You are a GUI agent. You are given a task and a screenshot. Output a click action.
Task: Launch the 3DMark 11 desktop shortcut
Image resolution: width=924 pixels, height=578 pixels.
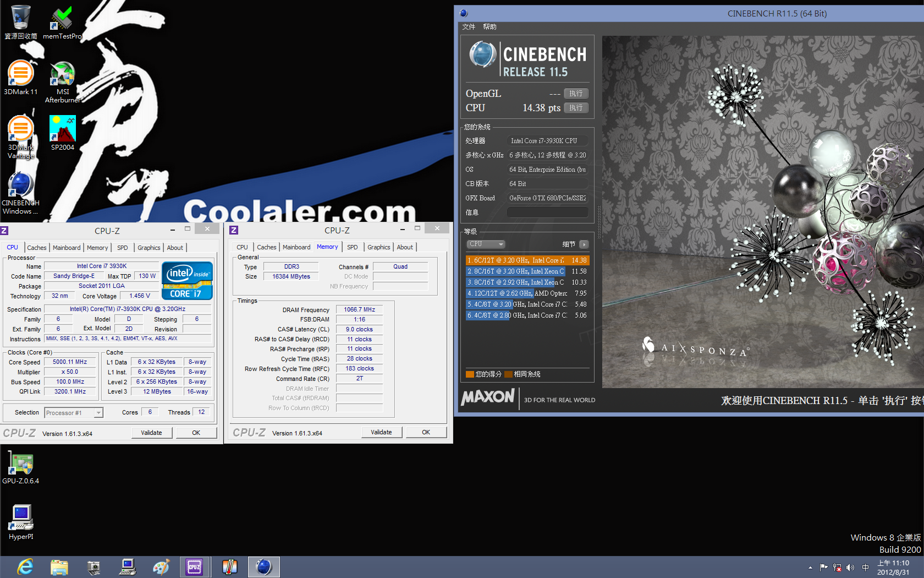20,78
